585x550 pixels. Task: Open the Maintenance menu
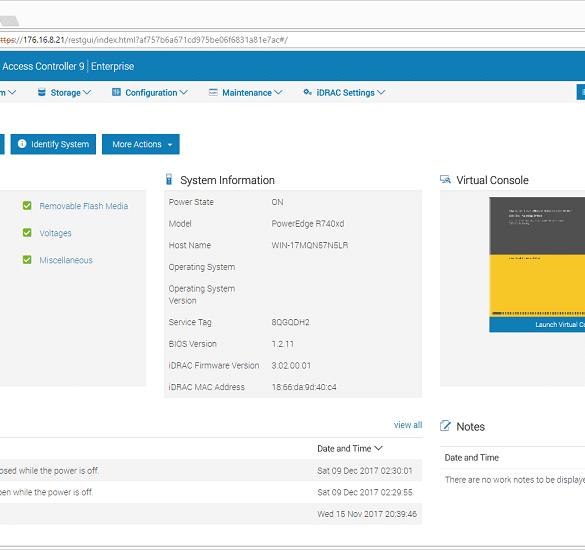(246, 93)
